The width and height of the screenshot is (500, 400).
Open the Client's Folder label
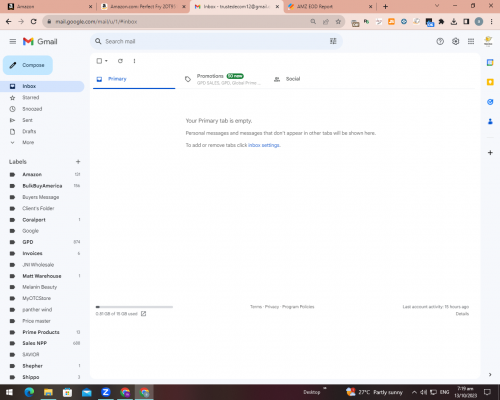[x=38, y=208]
